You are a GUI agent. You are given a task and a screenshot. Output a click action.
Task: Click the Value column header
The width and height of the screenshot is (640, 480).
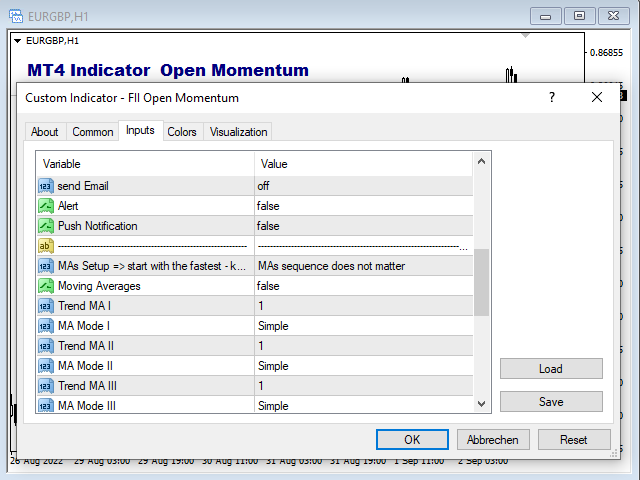click(363, 164)
